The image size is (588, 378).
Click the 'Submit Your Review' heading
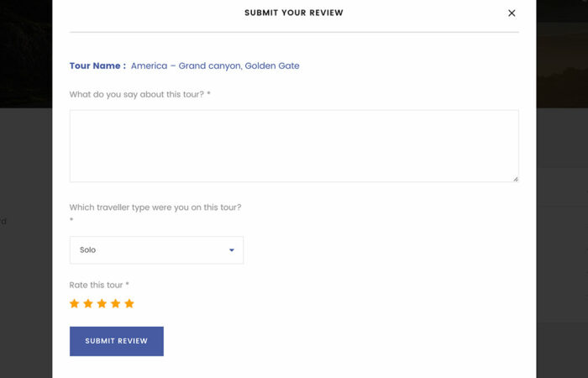[x=294, y=13]
